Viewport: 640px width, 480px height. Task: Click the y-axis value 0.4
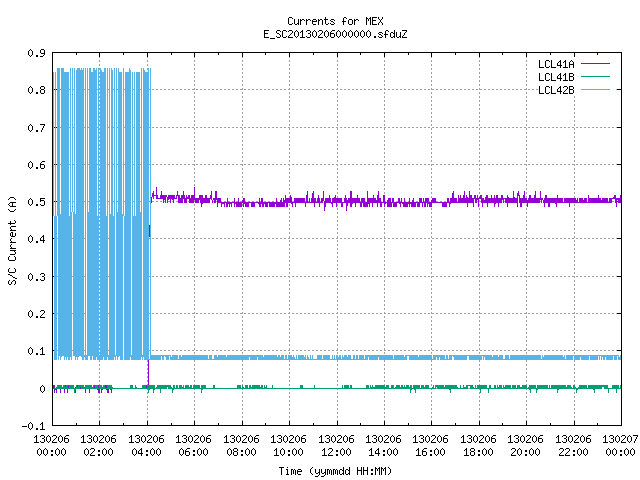click(36, 239)
